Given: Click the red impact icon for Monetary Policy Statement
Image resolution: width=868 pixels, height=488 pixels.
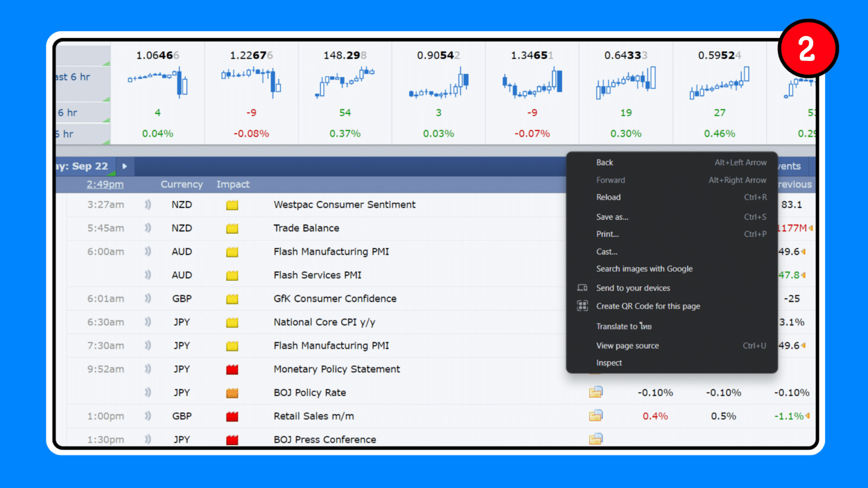Looking at the screenshot, I should click(x=232, y=369).
